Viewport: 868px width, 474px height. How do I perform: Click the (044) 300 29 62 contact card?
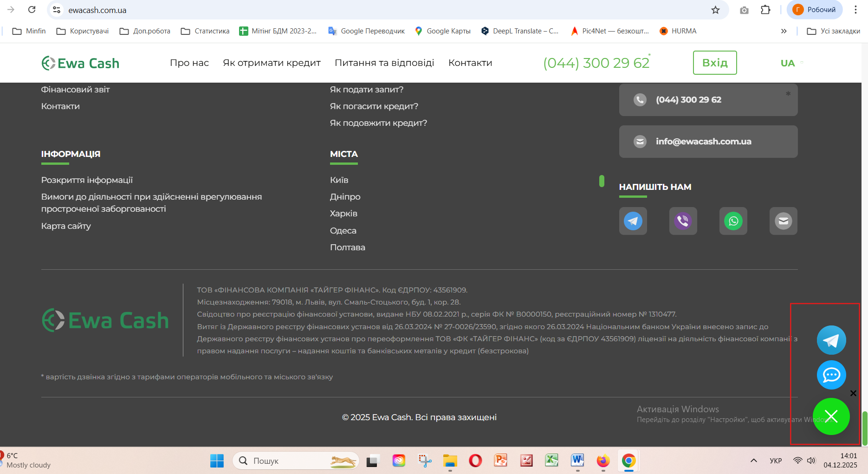coord(708,100)
